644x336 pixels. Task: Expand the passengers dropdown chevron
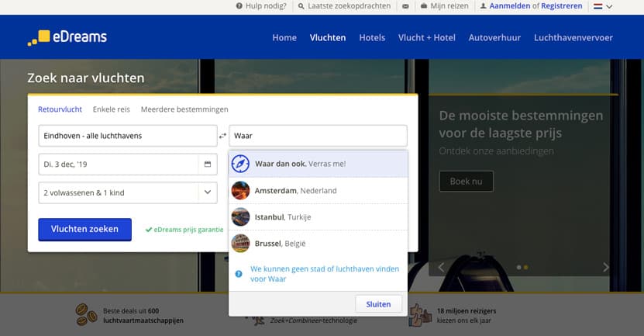(208, 192)
